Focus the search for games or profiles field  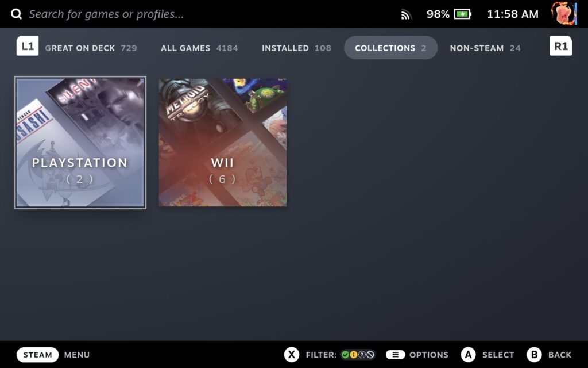[x=106, y=14]
